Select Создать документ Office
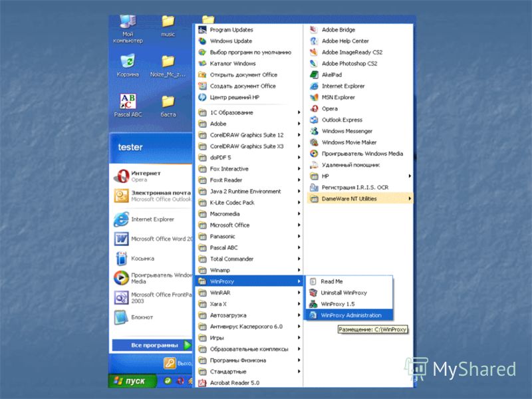 click(249, 86)
